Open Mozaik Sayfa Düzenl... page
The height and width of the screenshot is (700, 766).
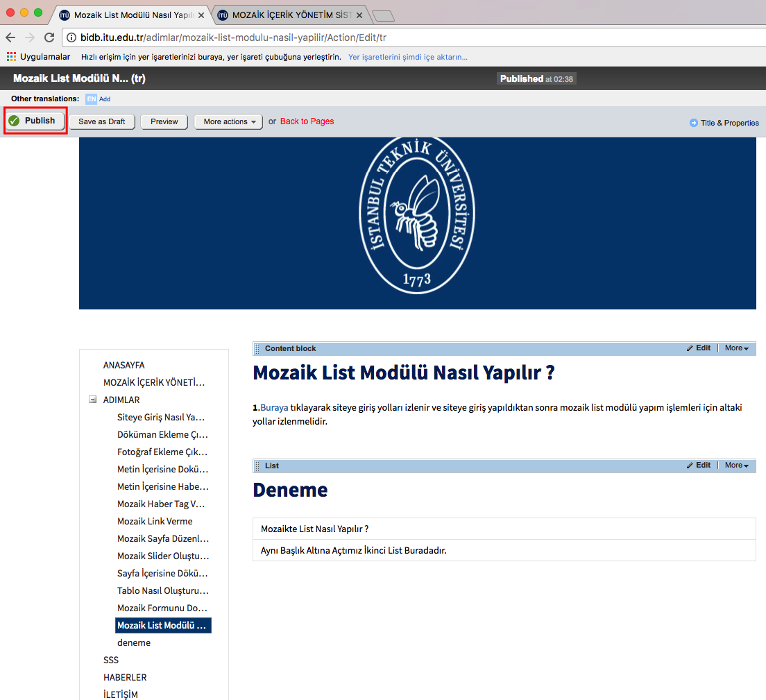click(x=163, y=538)
